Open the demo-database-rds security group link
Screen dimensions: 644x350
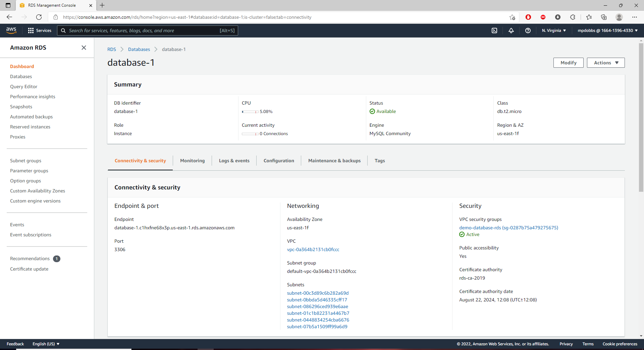pyautogui.click(x=508, y=228)
